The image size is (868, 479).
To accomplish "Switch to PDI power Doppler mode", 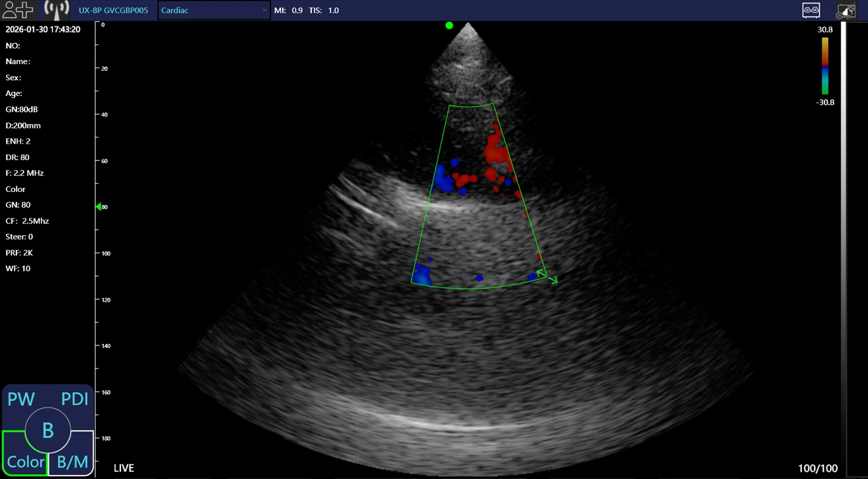I will coord(75,399).
